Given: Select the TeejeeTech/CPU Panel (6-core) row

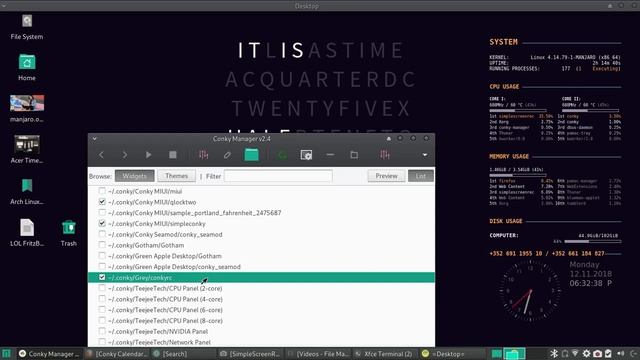Looking at the screenshot, I should coord(261,310).
